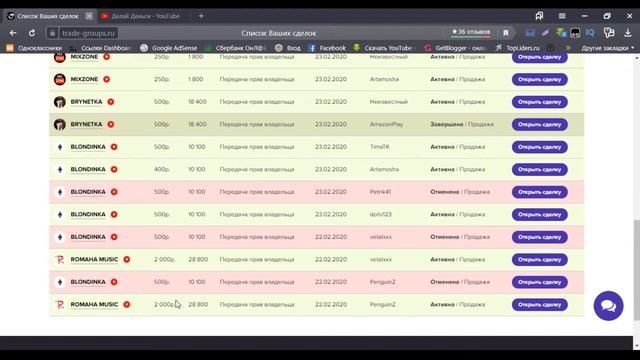Click buyer name doln123
This screenshot has width=640, height=360.
[380, 214]
